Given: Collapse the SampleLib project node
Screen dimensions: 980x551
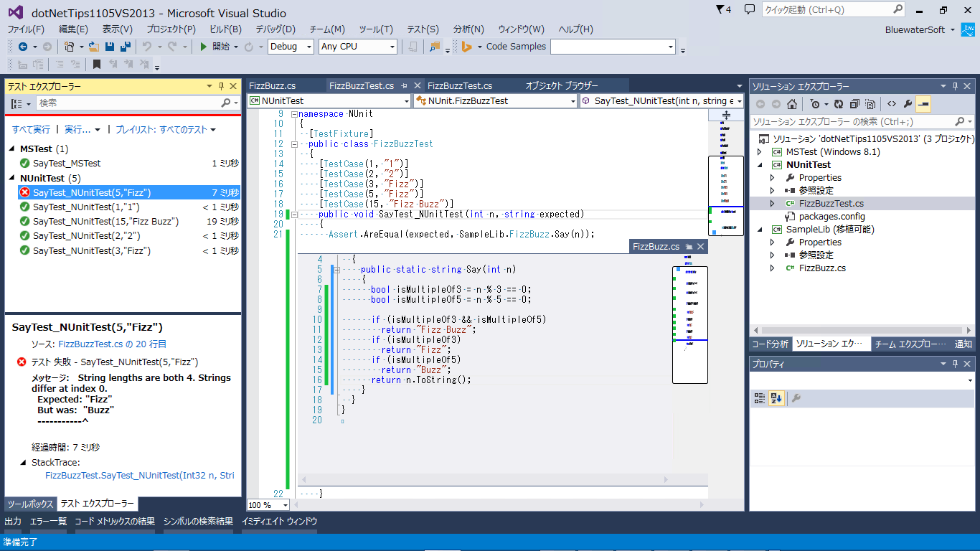Looking at the screenshot, I should (760, 230).
